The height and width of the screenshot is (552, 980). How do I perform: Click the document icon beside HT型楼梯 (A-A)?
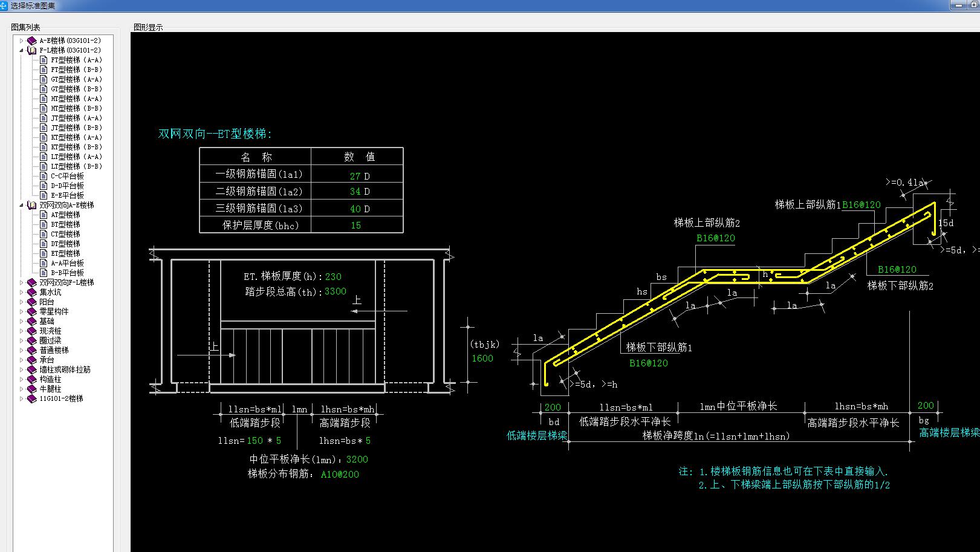44,99
